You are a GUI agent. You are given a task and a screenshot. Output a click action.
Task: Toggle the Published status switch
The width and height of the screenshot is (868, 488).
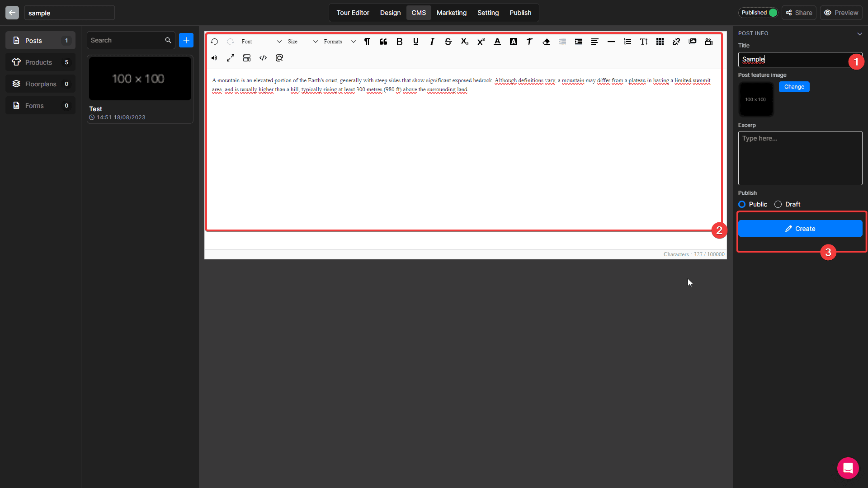pos(773,13)
